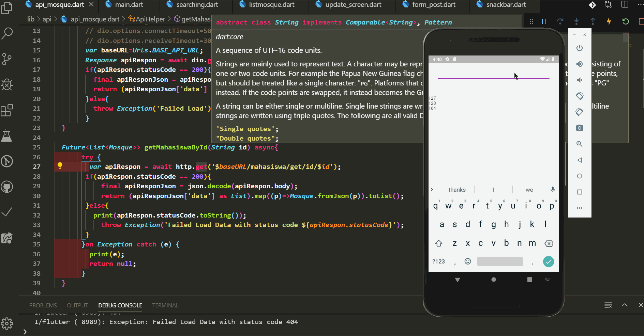The width and height of the screenshot is (644, 336).
Task: Trigger a hot reload with the lightning icon
Action: tap(609, 21)
